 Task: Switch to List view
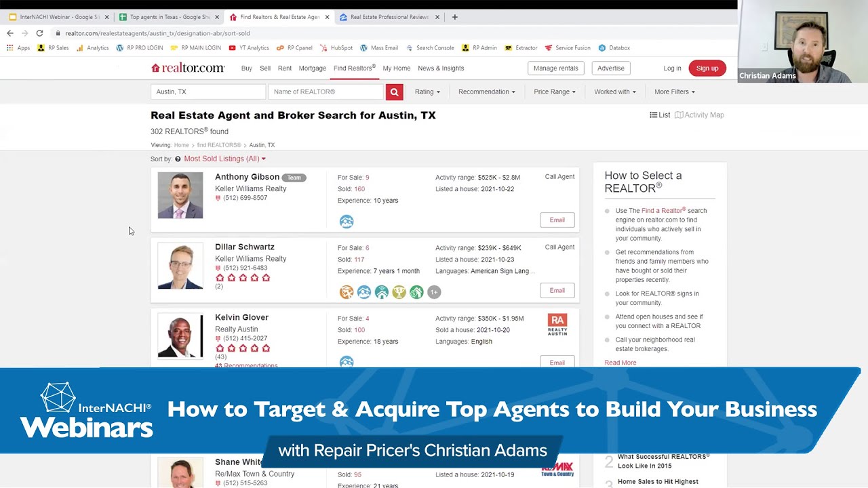pos(660,115)
